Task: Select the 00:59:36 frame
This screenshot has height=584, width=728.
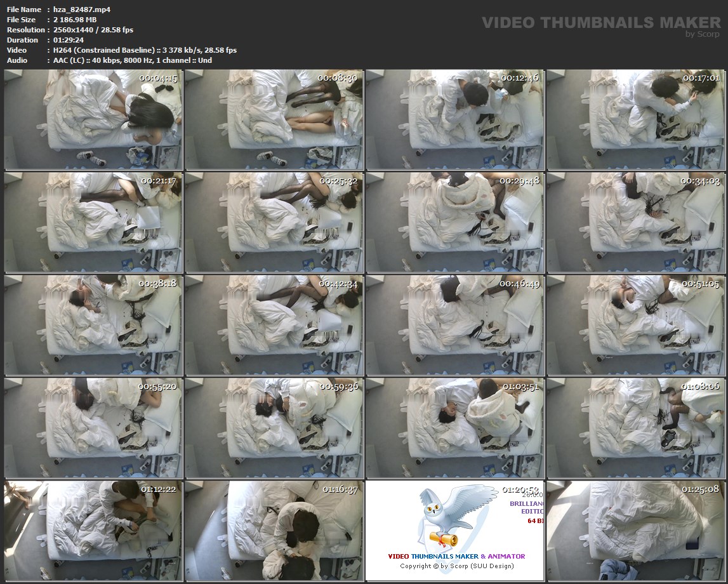Action: (x=274, y=428)
